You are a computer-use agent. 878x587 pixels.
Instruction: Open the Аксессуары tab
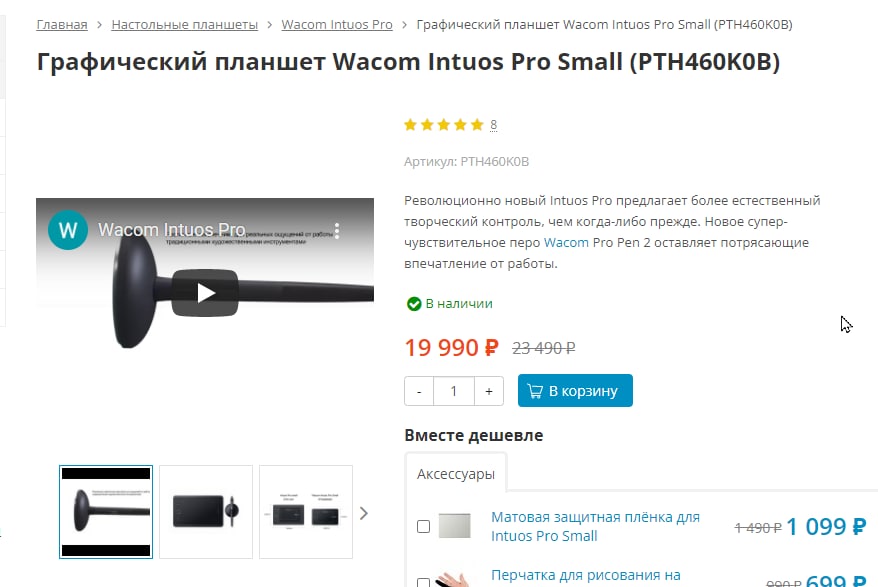[x=456, y=474]
